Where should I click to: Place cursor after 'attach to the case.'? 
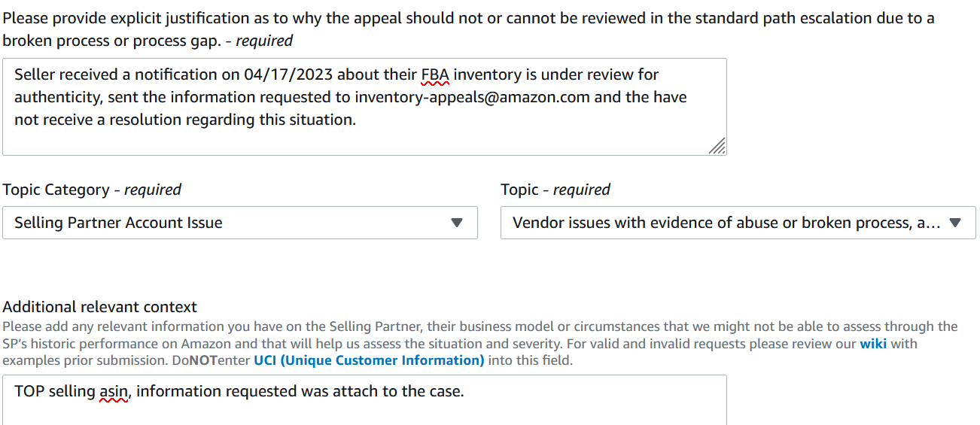coord(465,391)
